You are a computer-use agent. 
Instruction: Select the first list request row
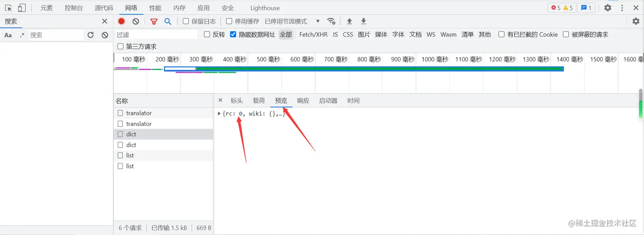tap(163, 155)
